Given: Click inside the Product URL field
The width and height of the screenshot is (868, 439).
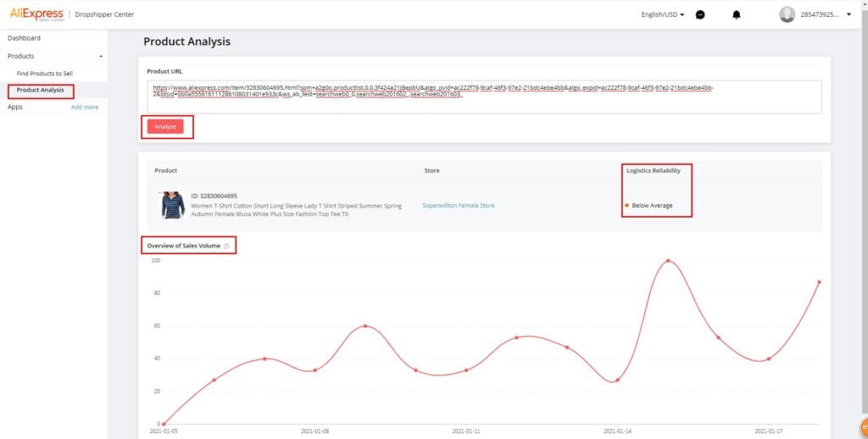Looking at the screenshot, I should click(484, 97).
